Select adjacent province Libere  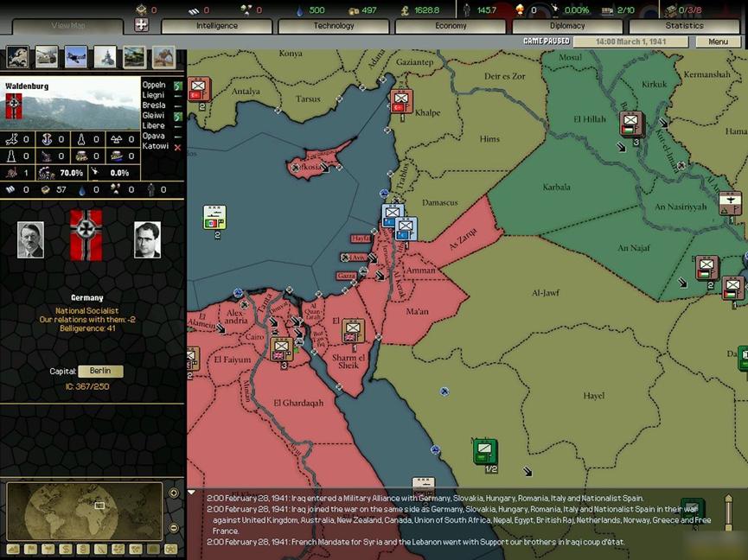tap(153, 126)
